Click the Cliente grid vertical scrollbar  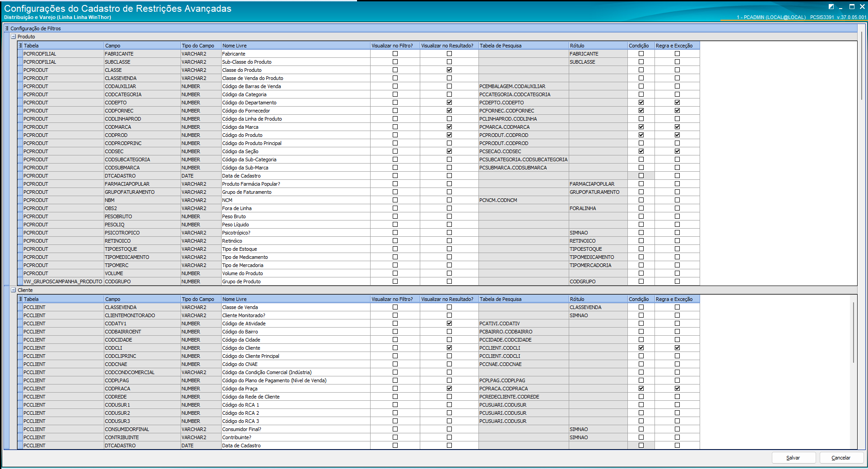(x=853, y=332)
